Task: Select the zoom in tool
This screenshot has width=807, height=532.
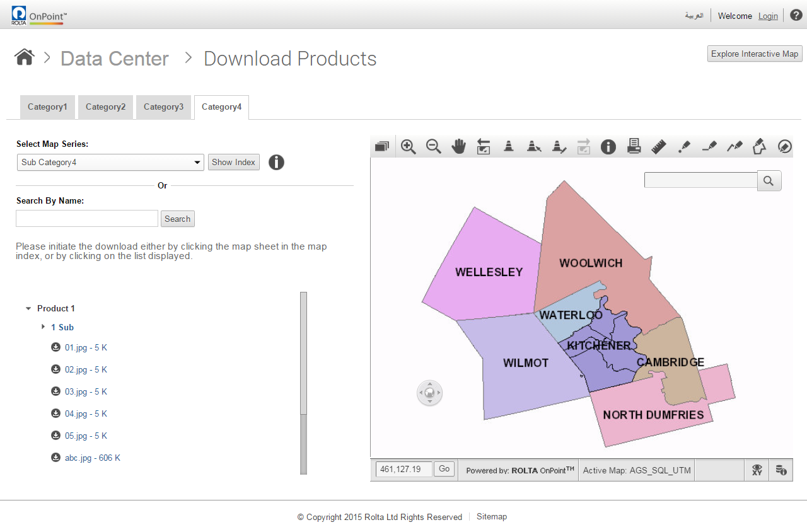Action: point(409,147)
